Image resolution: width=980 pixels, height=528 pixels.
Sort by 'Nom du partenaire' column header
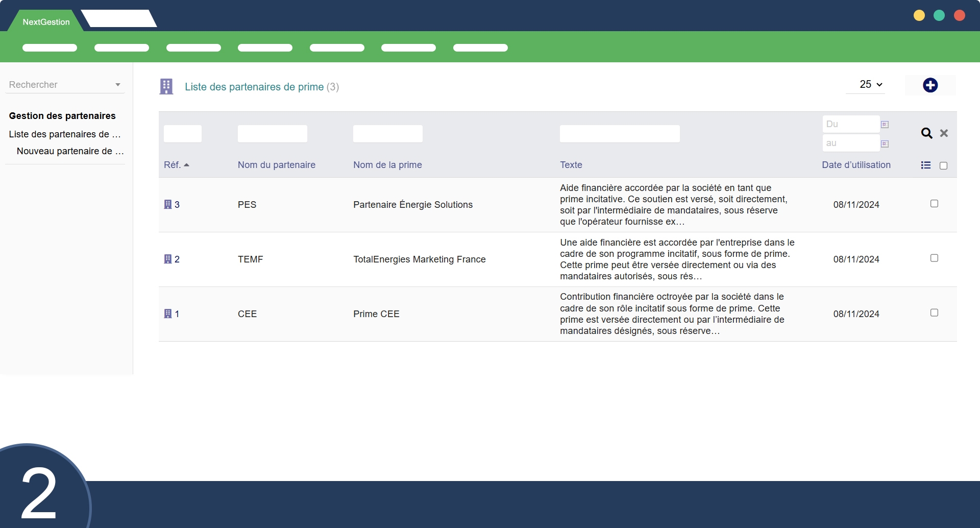click(x=276, y=165)
